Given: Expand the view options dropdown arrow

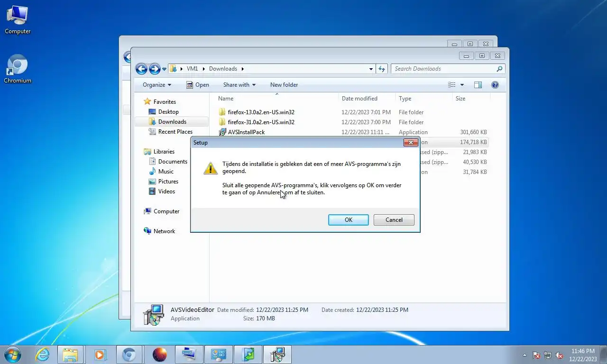Looking at the screenshot, I should (x=462, y=85).
